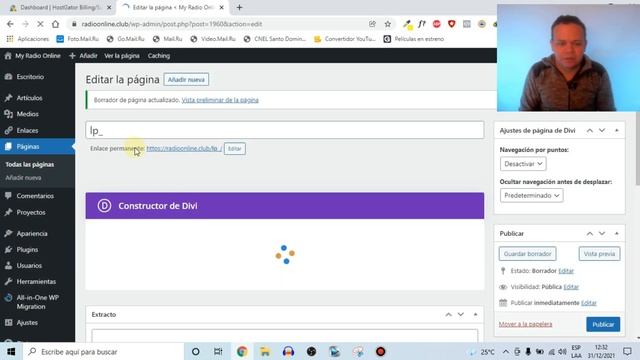The image size is (640, 360).
Task: Open Ocultar navegación Predeterminado dropdown
Action: 531,196
